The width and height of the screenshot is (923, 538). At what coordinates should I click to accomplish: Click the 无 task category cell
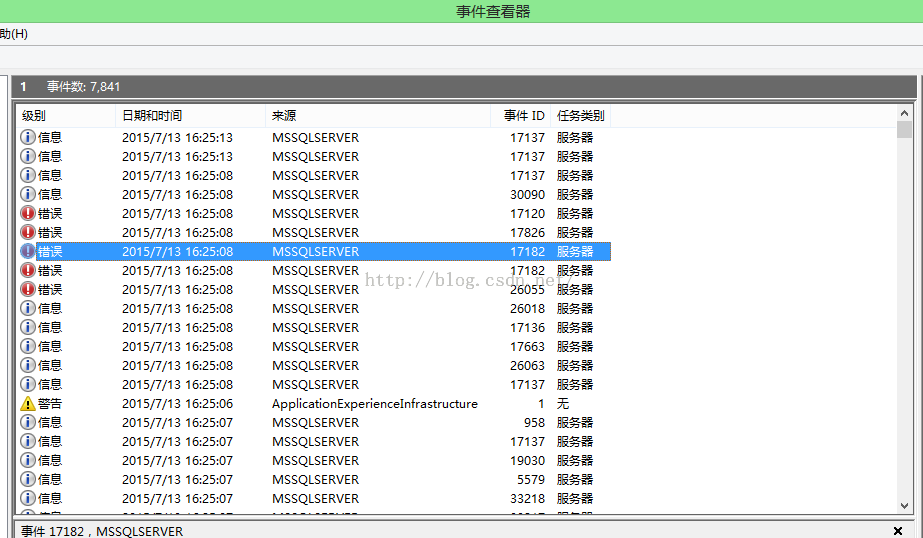[563, 403]
